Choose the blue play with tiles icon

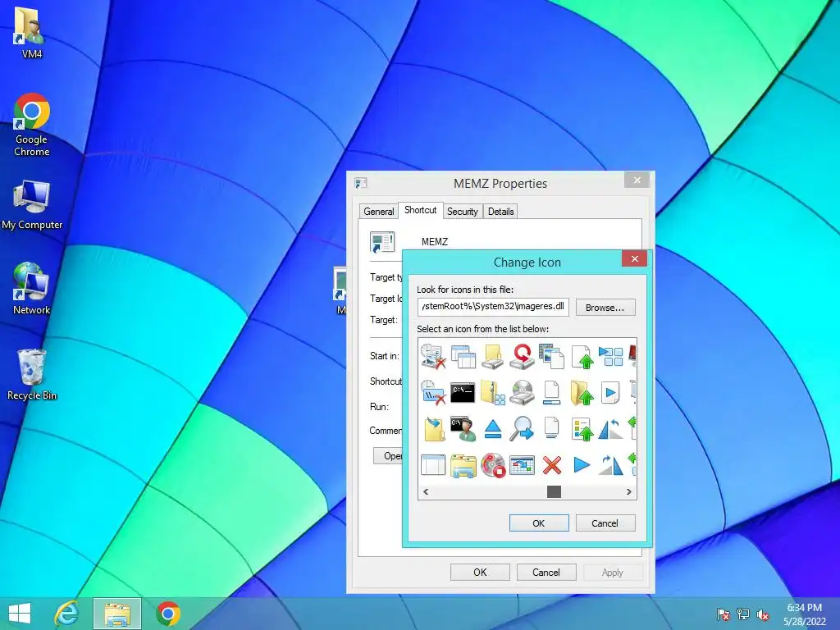coord(610,357)
